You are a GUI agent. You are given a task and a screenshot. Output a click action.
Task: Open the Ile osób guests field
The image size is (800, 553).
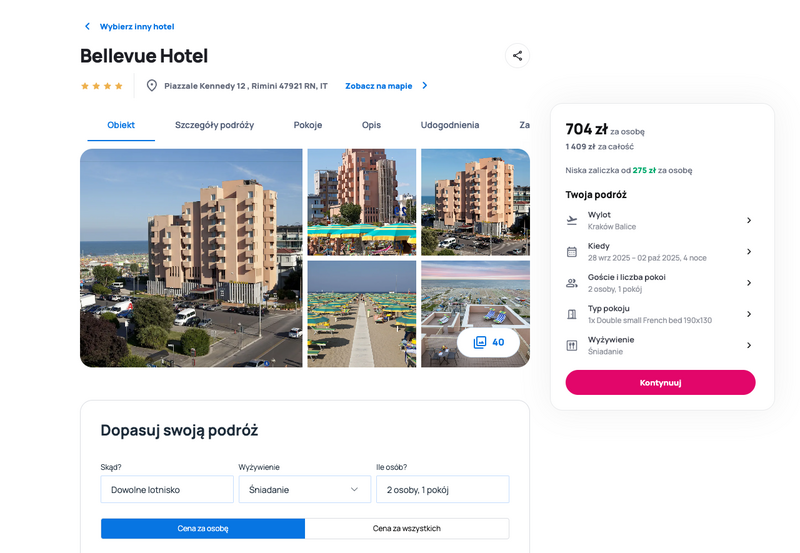442,489
